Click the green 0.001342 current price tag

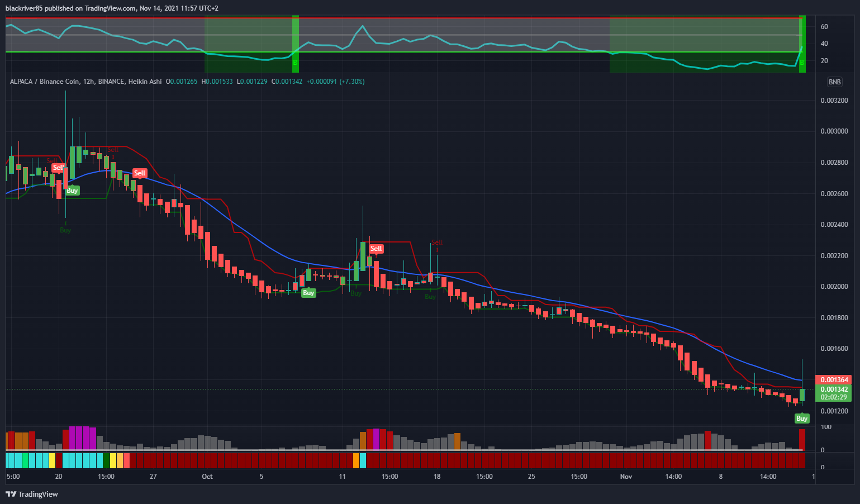834,389
